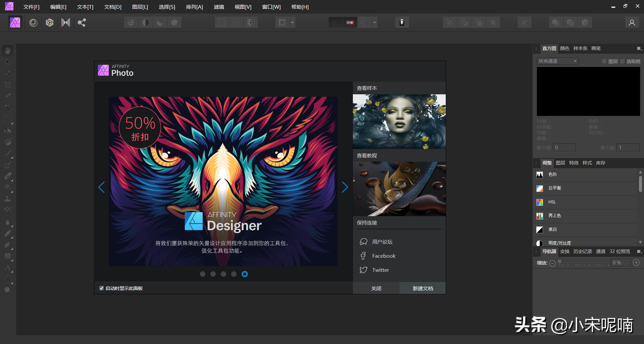Switch to the 颜色 tab
The height and width of the screenshot is (344, 644).
click(x=565, y=48)
